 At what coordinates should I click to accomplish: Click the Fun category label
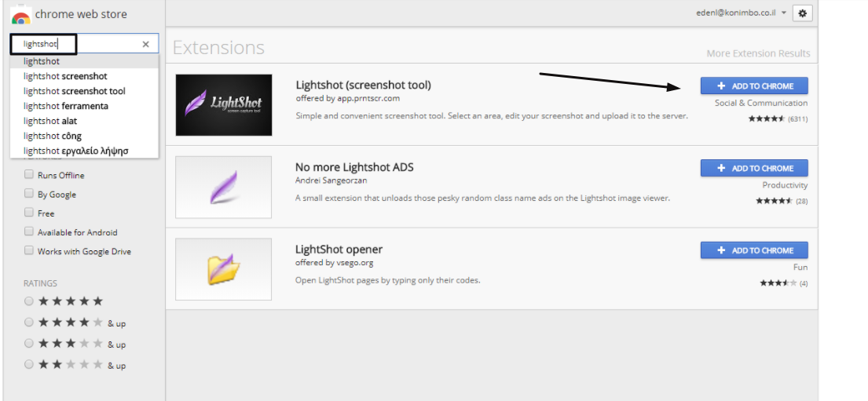pos(800,267)
